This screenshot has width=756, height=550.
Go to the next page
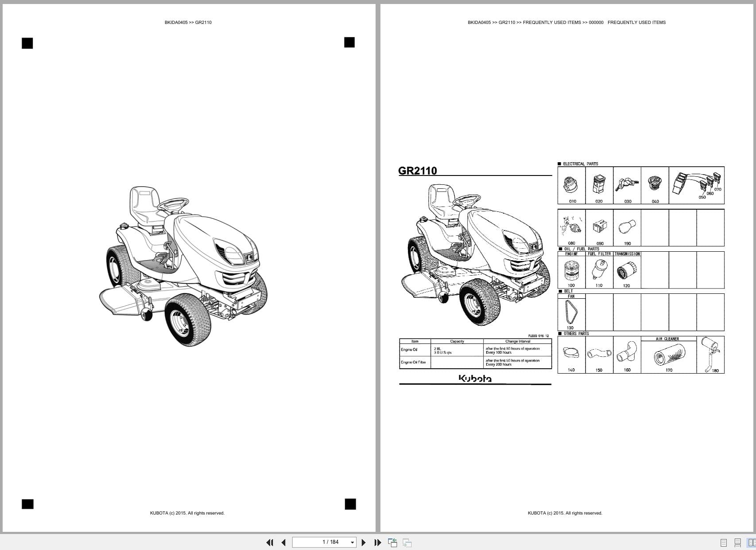(364, 542)
